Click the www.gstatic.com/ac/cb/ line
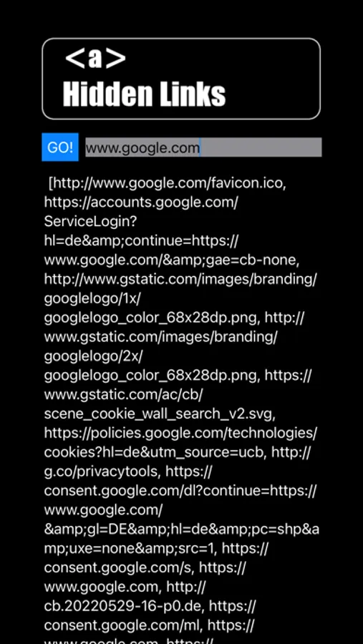The width and height of the screenshot is (363, 644). tap(123, 395)
